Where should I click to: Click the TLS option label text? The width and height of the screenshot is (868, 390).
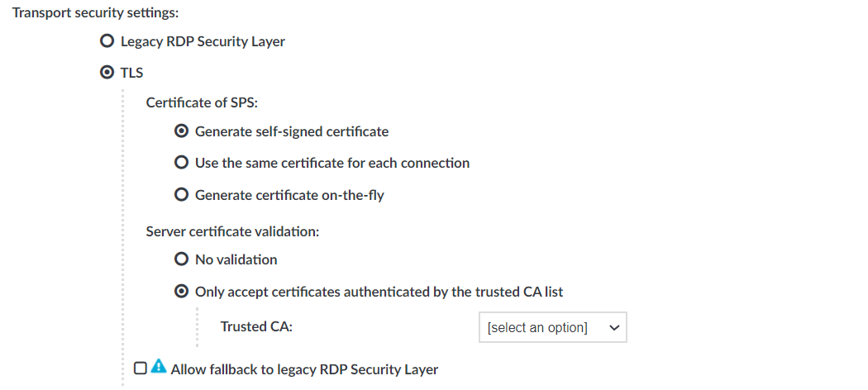(131, 73)
